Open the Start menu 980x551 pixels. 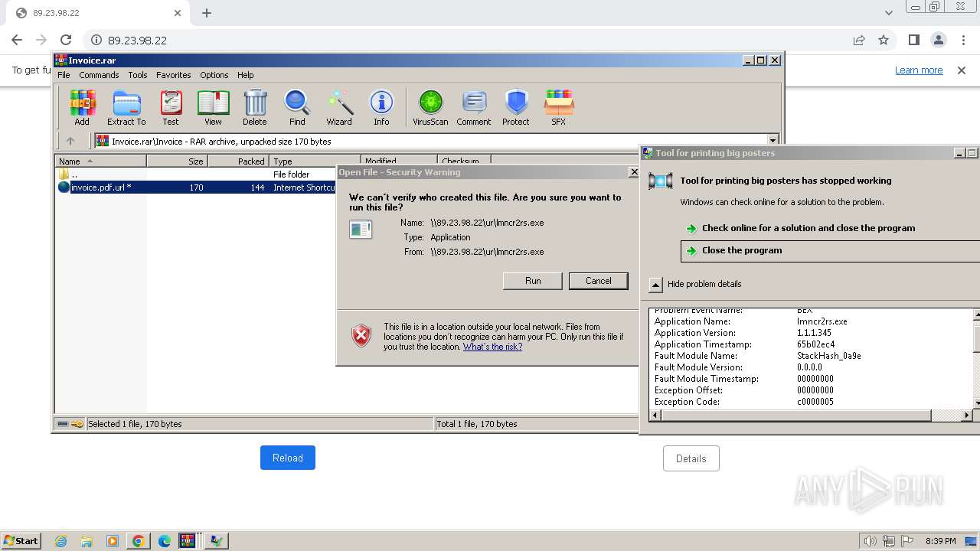pos(21,540)
